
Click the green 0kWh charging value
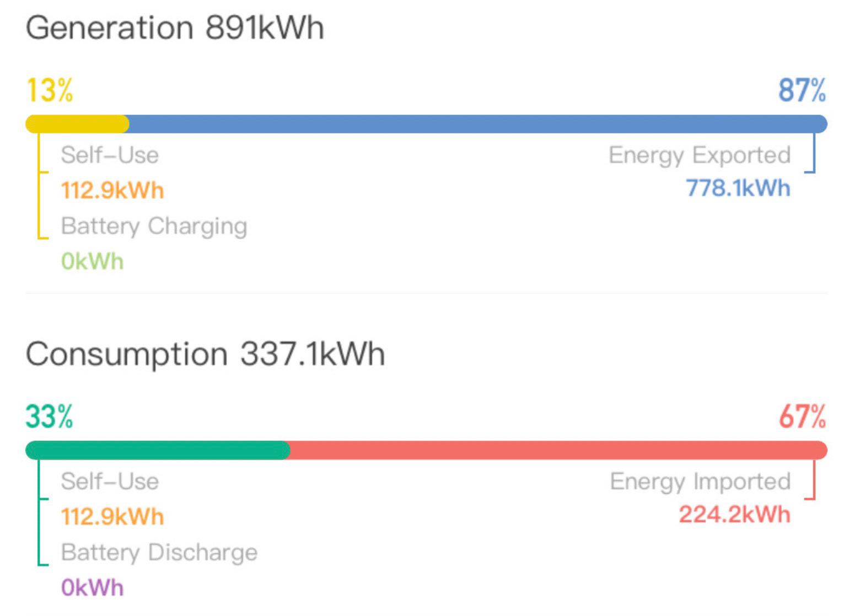point(92,261)
